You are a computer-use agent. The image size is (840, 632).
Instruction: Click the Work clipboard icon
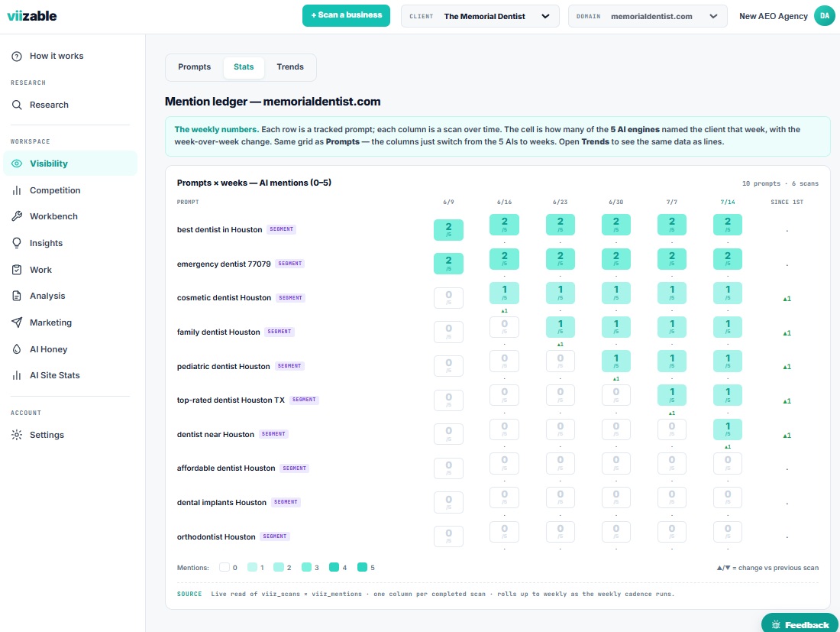pyautogui.click(x=17, y=270)
